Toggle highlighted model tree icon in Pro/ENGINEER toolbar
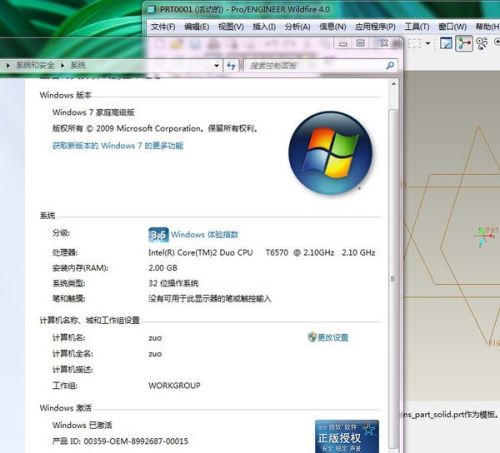 [464, 43]
